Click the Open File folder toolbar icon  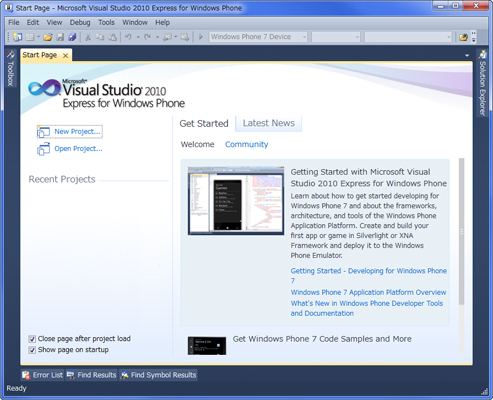[x=48, y=37]
